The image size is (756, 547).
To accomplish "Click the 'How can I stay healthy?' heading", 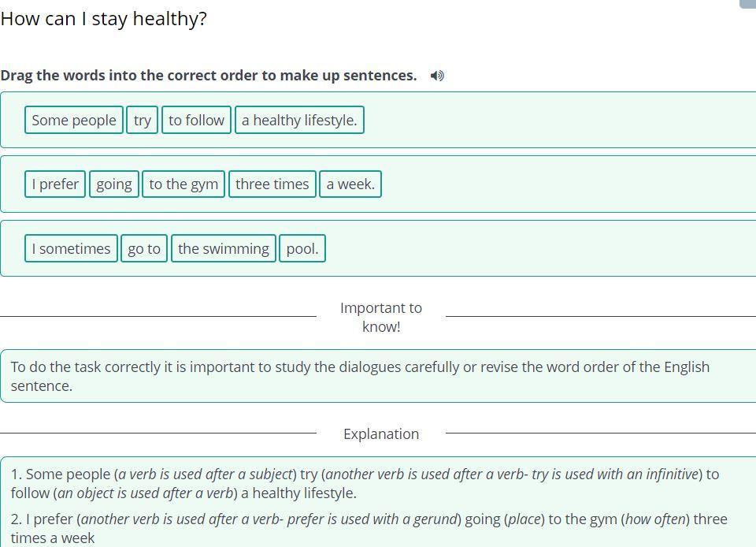I will [103, 19].
